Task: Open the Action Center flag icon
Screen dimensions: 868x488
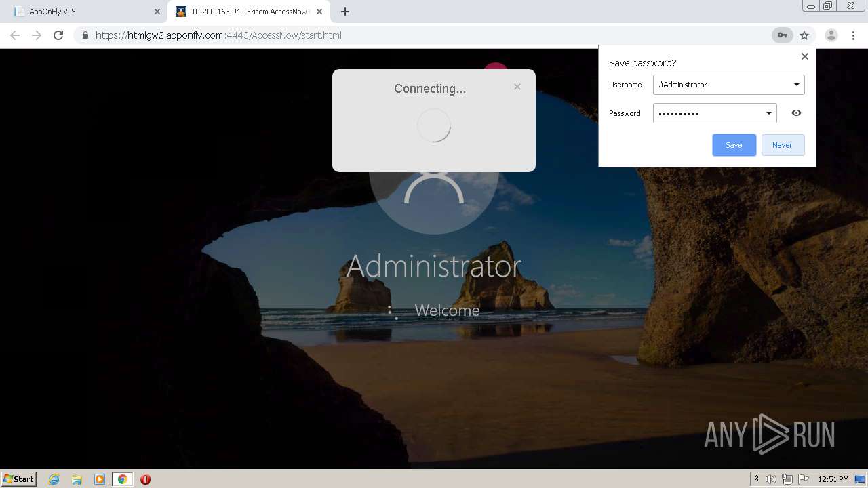Action: click(804, 479)
